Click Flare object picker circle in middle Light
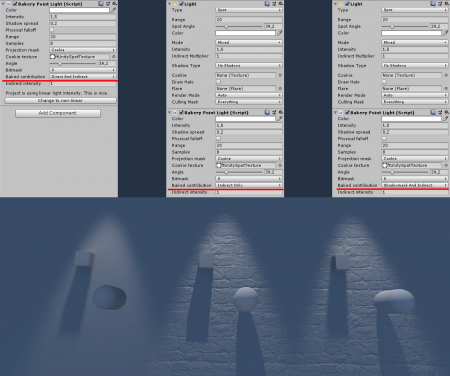Screen dimensions: 450x376 pos(280,89)
